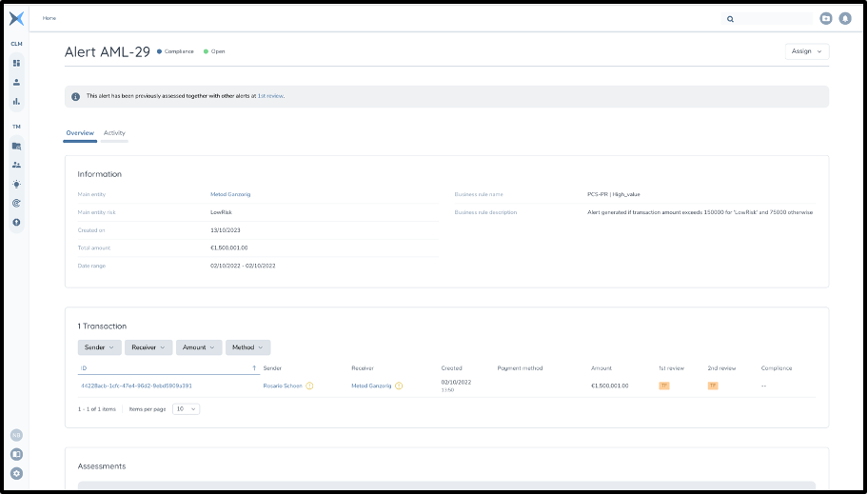The height and width of the screenshot is (495, 868).
Task: Sort the transactions by ID column arrow
Action: 253,367
